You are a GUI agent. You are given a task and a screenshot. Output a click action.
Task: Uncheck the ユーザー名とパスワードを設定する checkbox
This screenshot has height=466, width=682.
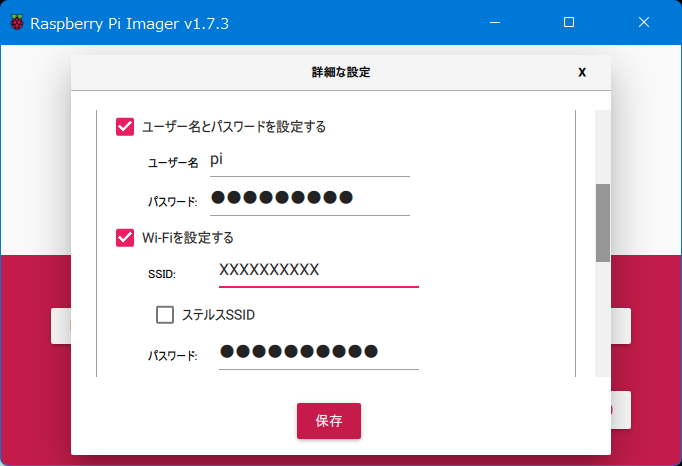(125, 127)
